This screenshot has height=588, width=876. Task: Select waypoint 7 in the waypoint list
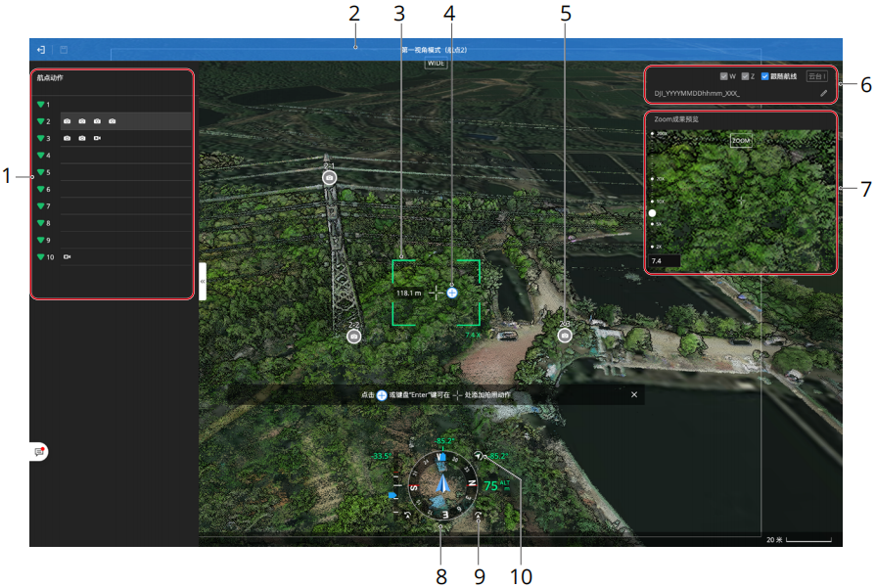click(113, 206)
